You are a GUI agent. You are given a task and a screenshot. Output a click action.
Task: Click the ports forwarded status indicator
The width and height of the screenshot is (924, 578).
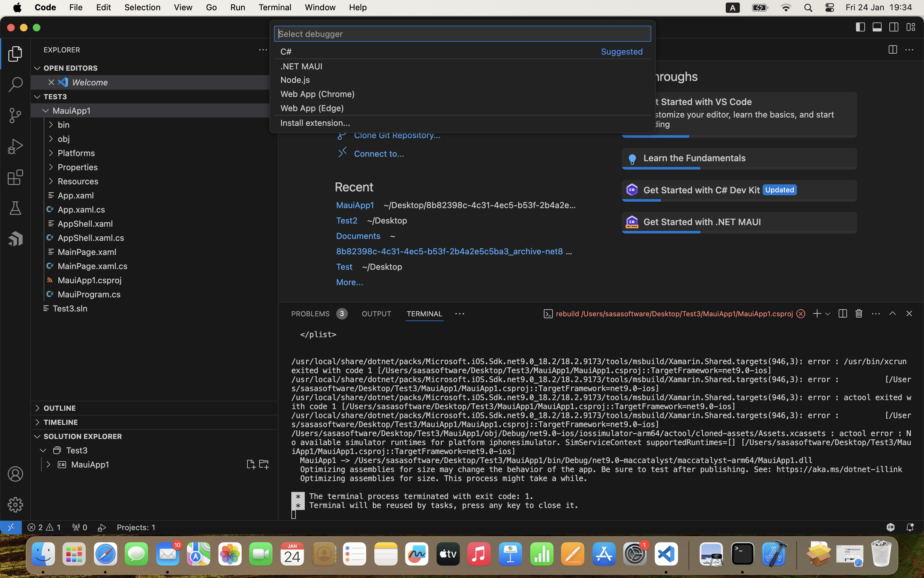[80, 527]
